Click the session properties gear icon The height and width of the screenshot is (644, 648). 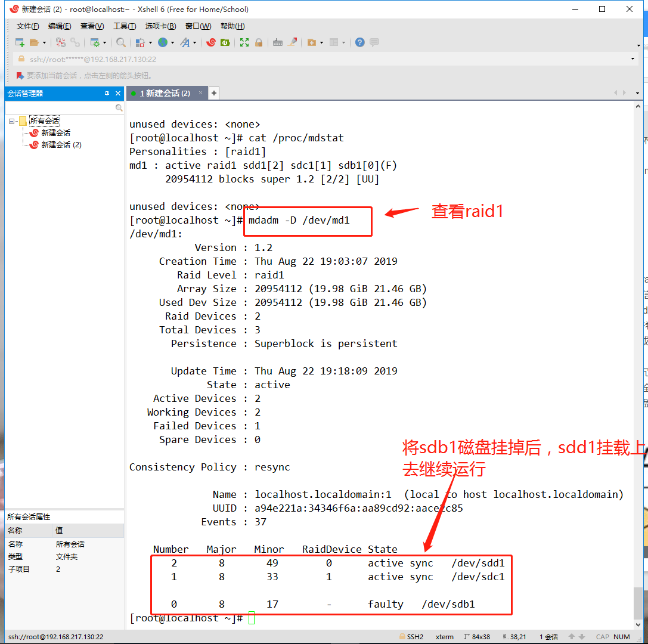(x=95, y=42)
